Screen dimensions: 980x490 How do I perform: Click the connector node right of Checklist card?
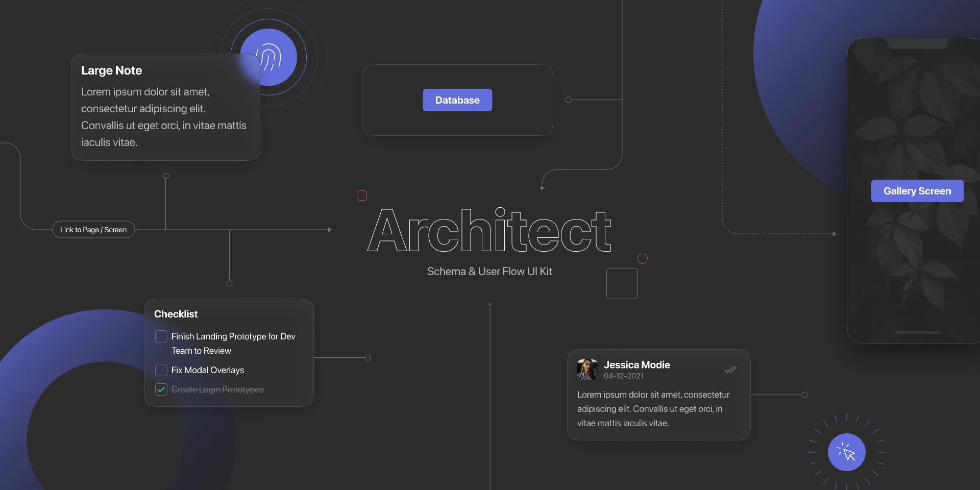[368, 358]
